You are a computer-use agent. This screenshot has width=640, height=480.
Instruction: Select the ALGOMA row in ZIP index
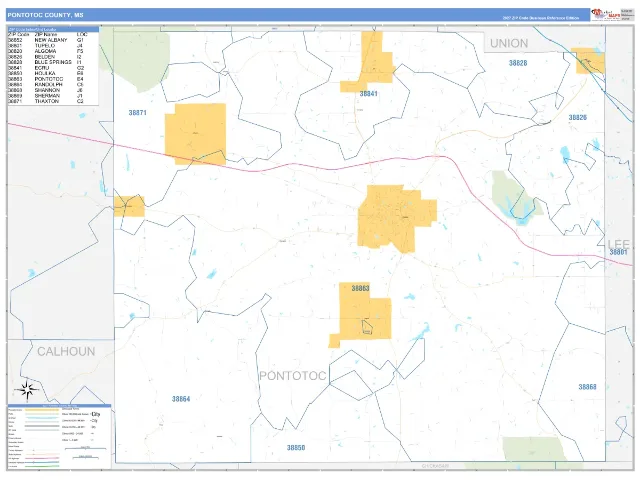[x=46, y=51]
